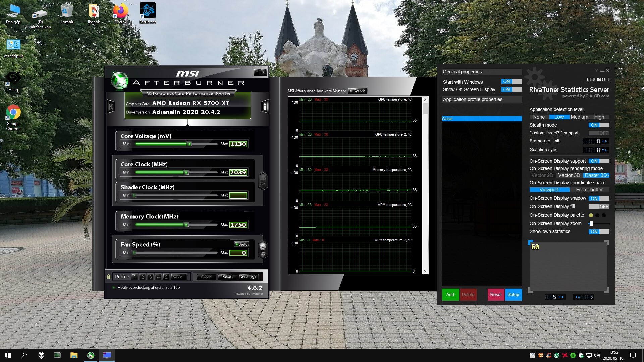Toggle On-Screen Display fill switch
The height and width of the screenshot is (362, 644).
(x=599, y=207)
